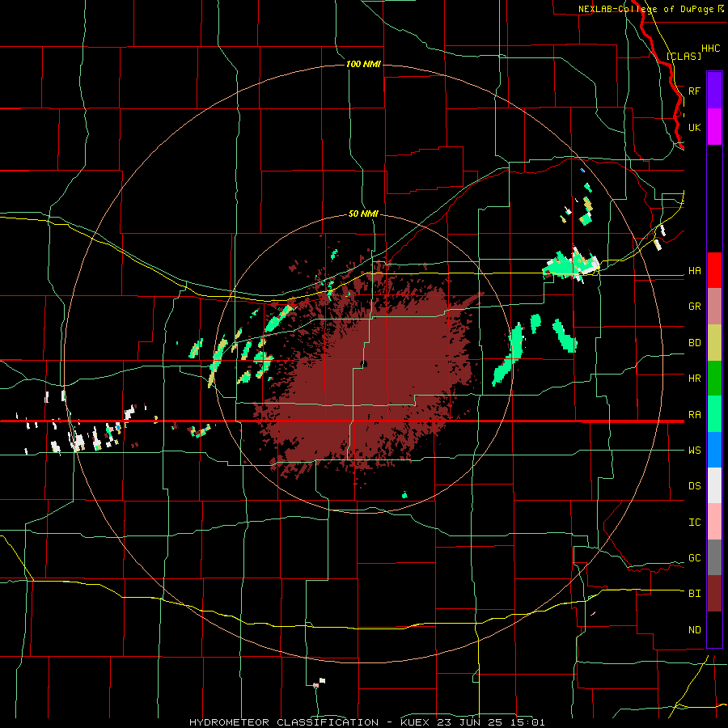This screenshot has width=728, height=728.
Task: Click the "ND" legend label
Action: (x=694, y=630)
